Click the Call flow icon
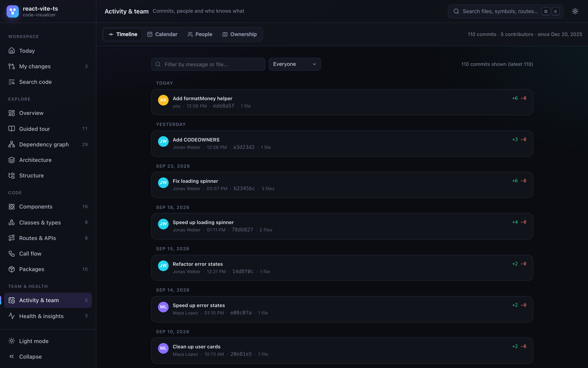Image resolution: width=588 pixels, height=368 pixels. point(12,254)
